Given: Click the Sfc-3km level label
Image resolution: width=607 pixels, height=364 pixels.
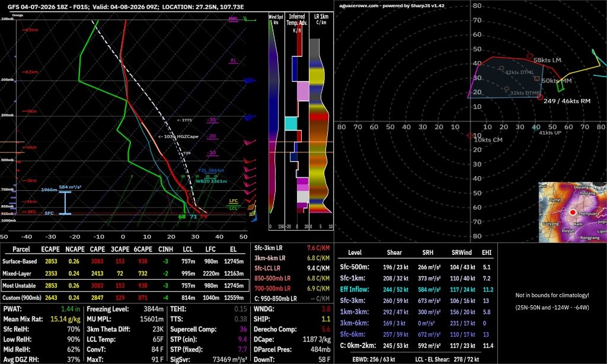Looking at the screenshot, I should (x=352, y=301).
